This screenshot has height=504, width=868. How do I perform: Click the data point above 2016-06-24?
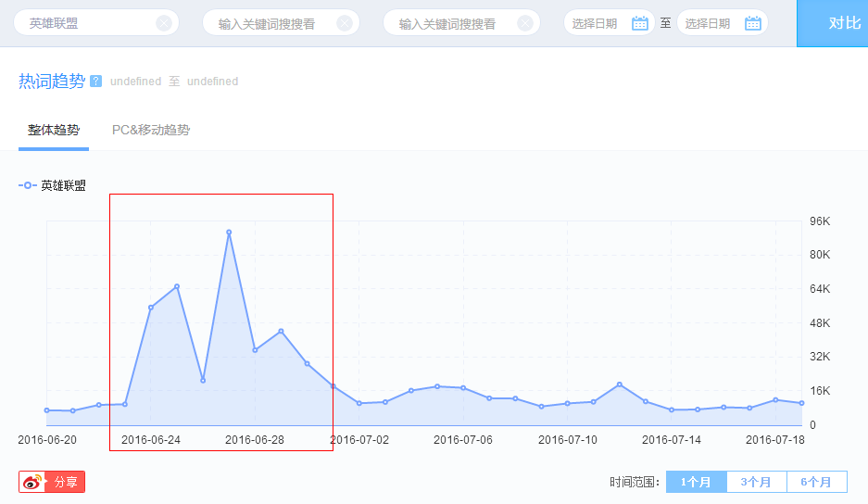(151, 308)
